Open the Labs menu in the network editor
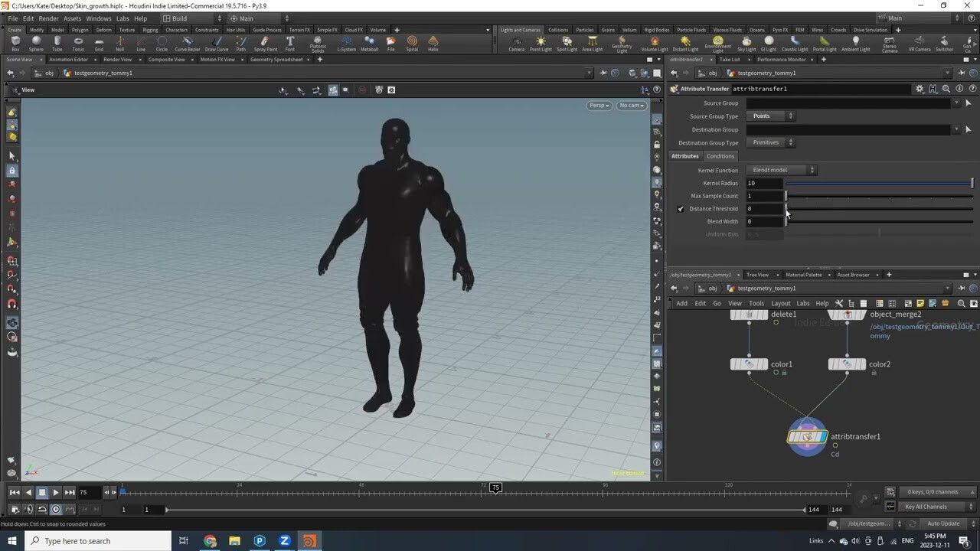 pyautogui.click(x=802, y=303)
